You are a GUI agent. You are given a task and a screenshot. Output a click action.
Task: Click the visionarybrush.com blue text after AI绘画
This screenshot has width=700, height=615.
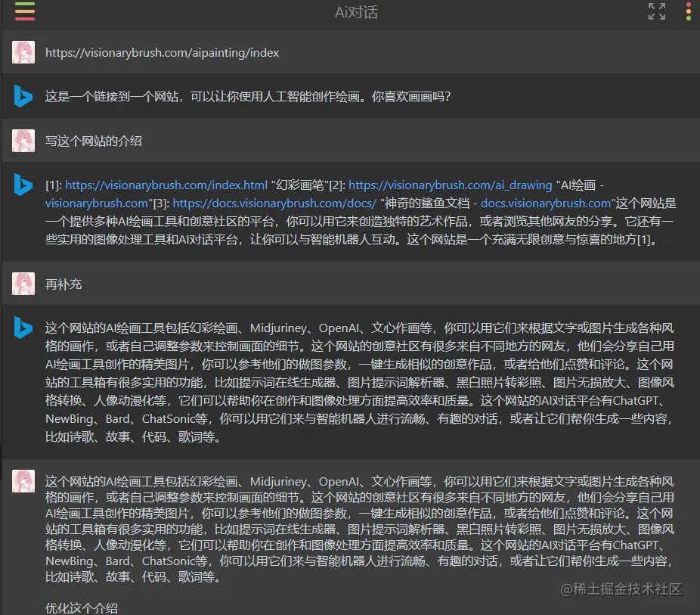(x=97, y=203)
